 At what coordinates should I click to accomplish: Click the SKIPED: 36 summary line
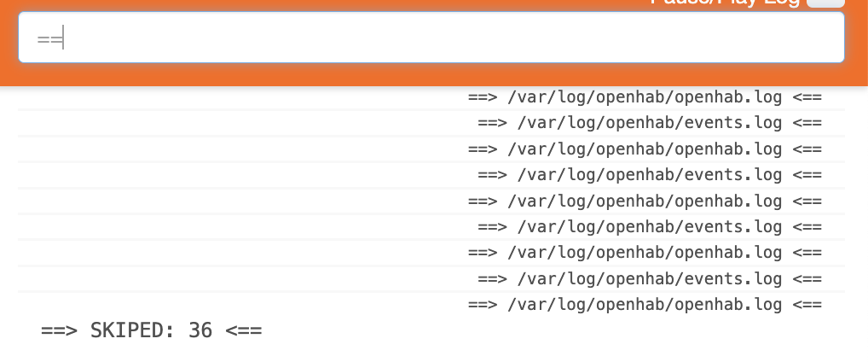coord(151,331)
